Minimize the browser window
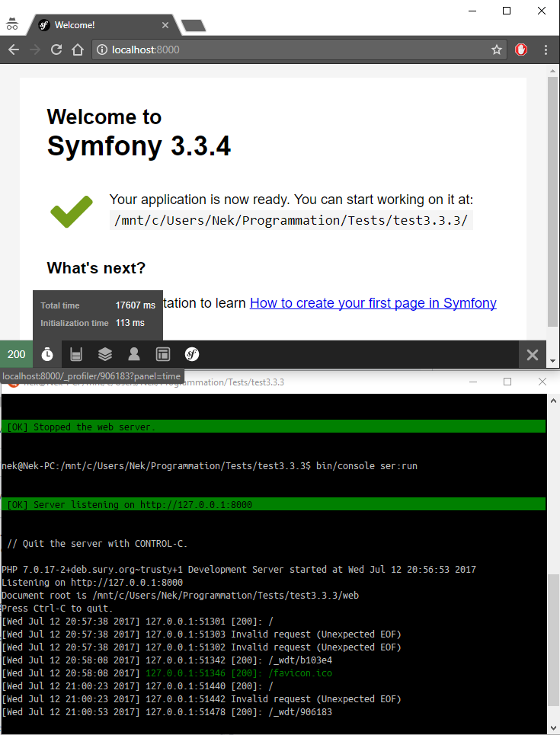Image resolution: width=560 pixels, height=735 pixels. coord(472,11)
